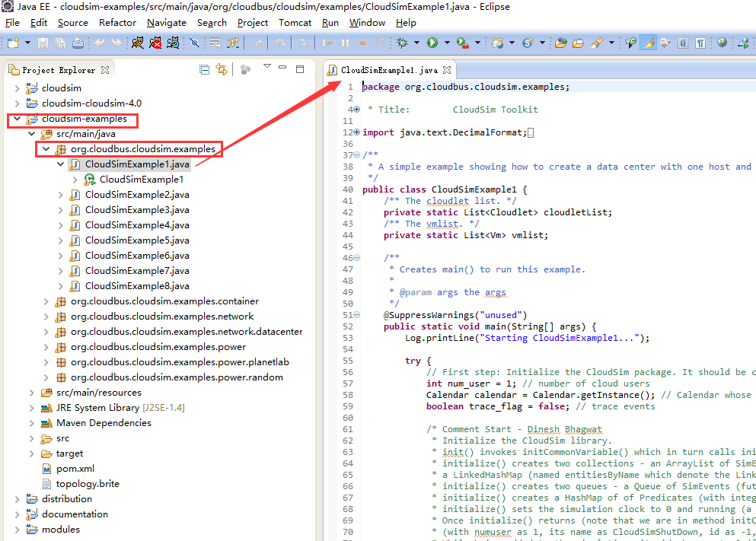Restart Tomcat using the cat refresh icon
756x541 pixels.
[173, 43]
